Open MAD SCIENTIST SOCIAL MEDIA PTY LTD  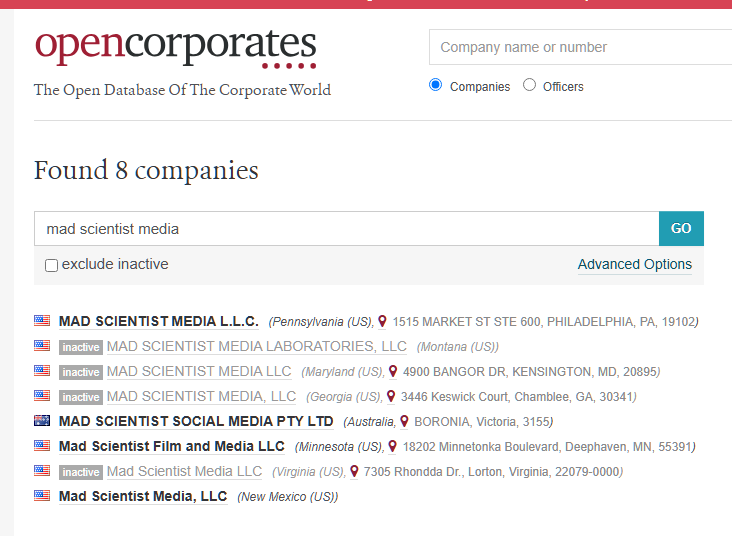click(196, 421)
